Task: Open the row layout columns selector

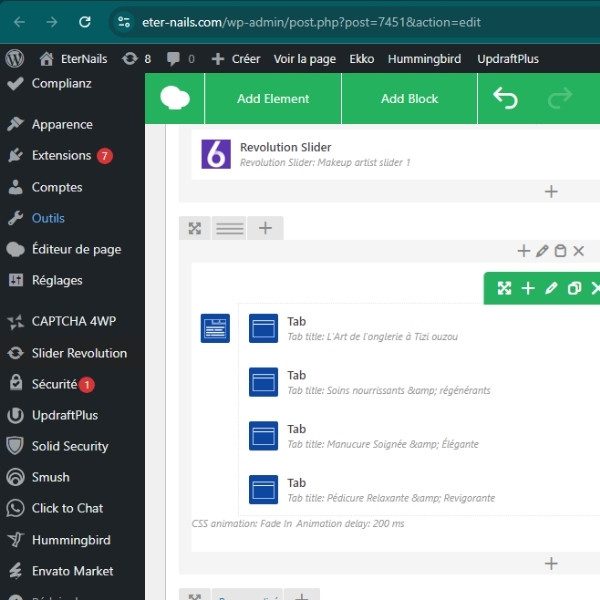Action: coord(230,229)
